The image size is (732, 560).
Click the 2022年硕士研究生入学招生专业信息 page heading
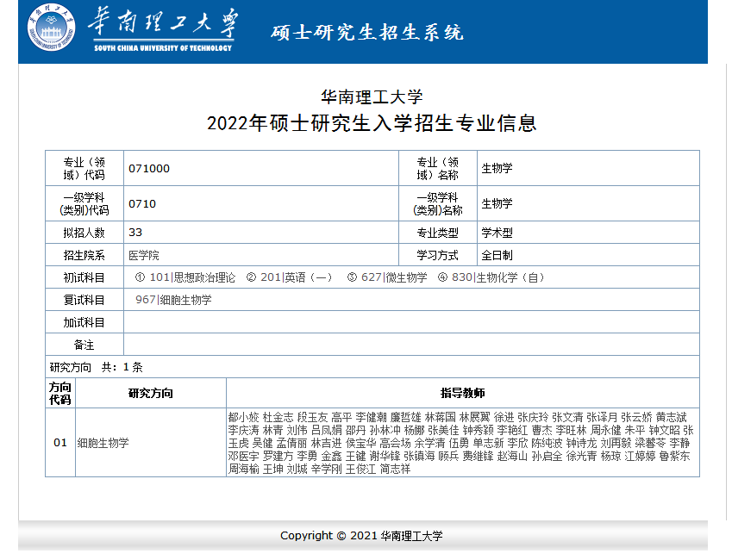pos(372,124)
